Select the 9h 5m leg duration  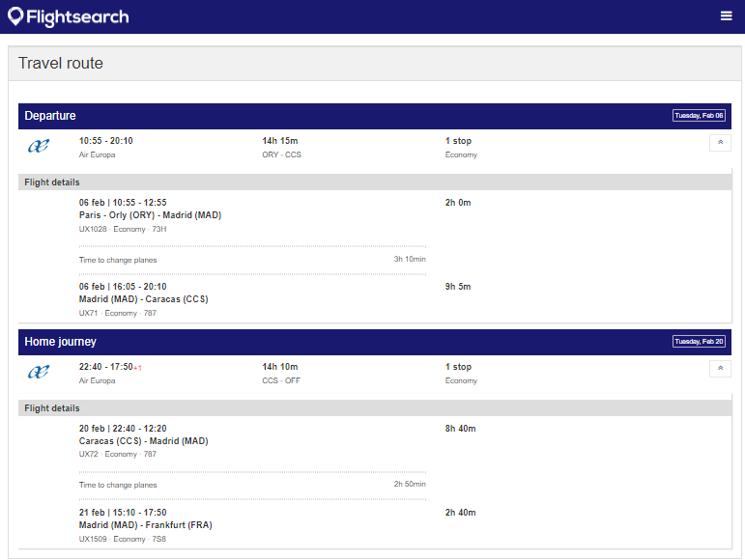[x=458, y=286]
